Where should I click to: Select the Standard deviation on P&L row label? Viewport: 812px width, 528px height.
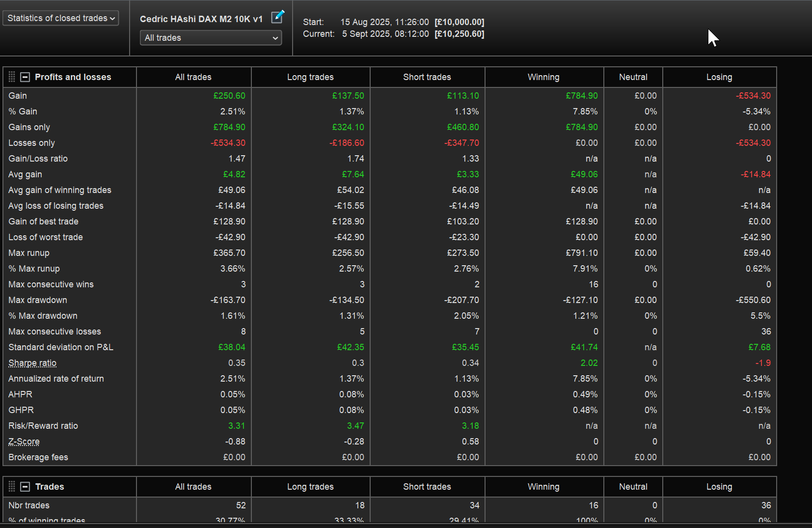61,347
